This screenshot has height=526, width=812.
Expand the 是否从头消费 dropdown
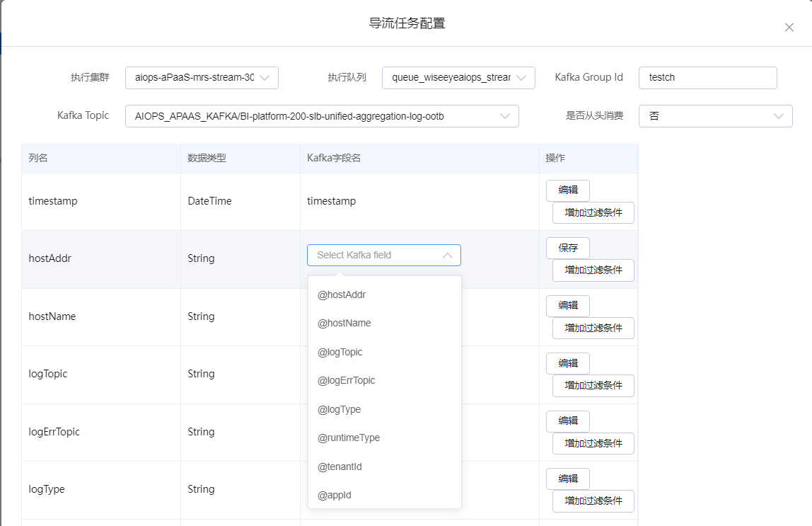(715, 116)
